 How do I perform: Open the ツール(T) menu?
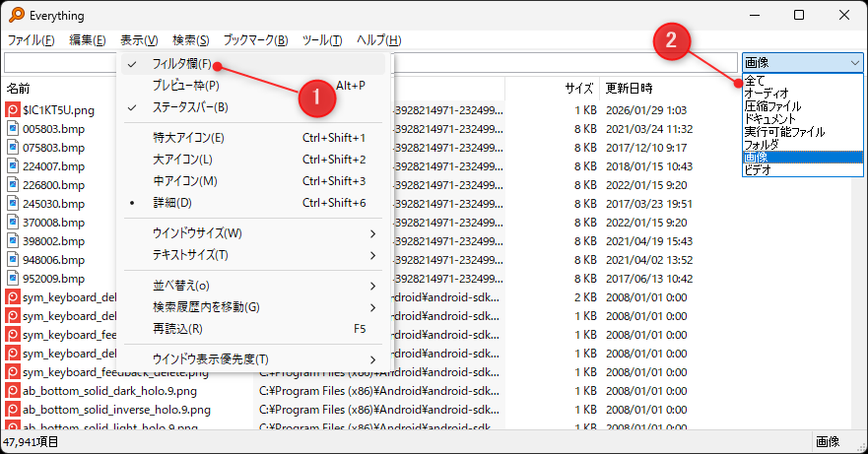pos(321,40)
